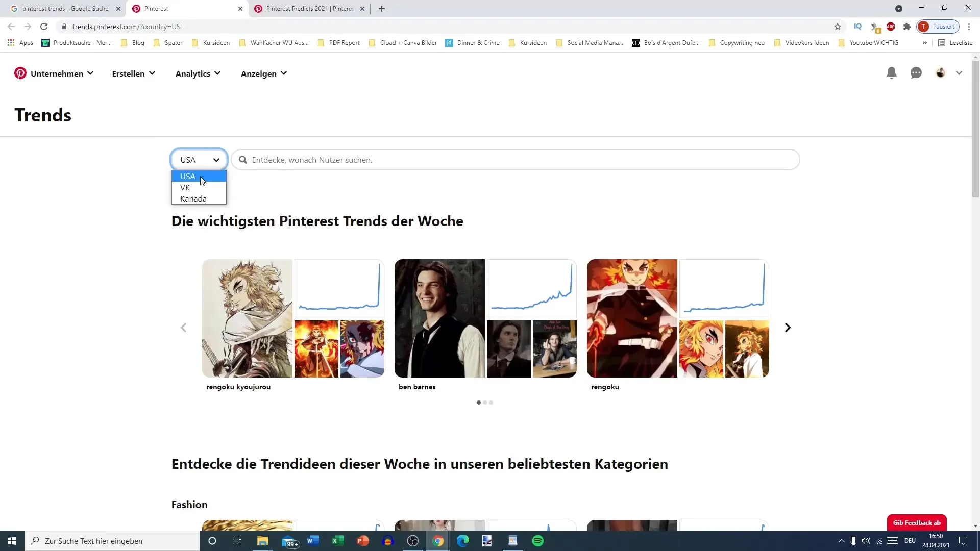The height and width of the screenshot is (551, 980).
Task: Click the address bar URL
Action: [x=126, y=27]
